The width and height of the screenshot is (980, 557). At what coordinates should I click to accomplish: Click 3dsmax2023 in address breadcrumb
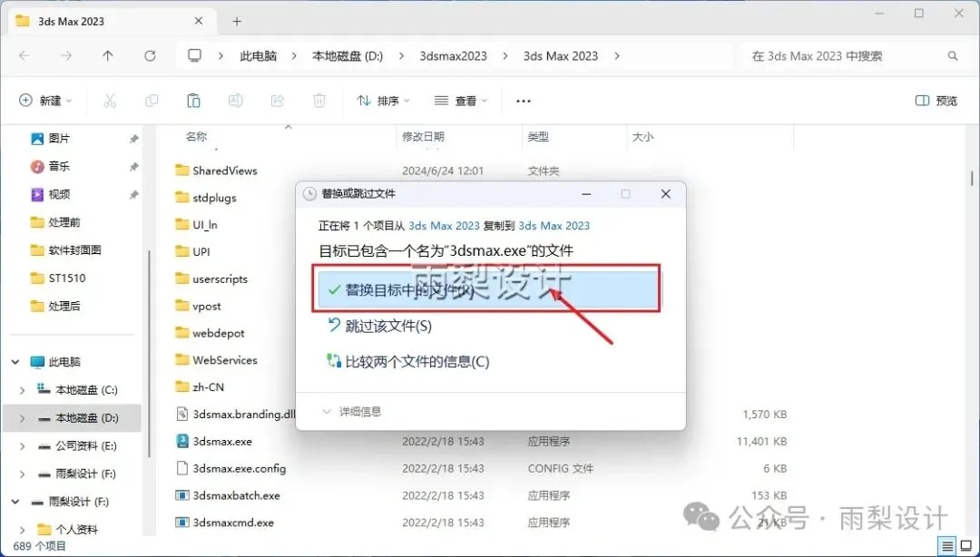click(x=453, y=56)
